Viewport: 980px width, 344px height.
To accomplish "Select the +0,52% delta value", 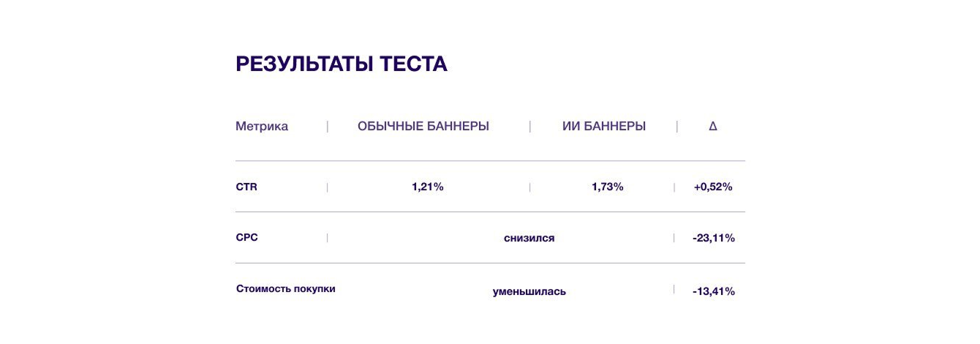I will pos(713,187).
